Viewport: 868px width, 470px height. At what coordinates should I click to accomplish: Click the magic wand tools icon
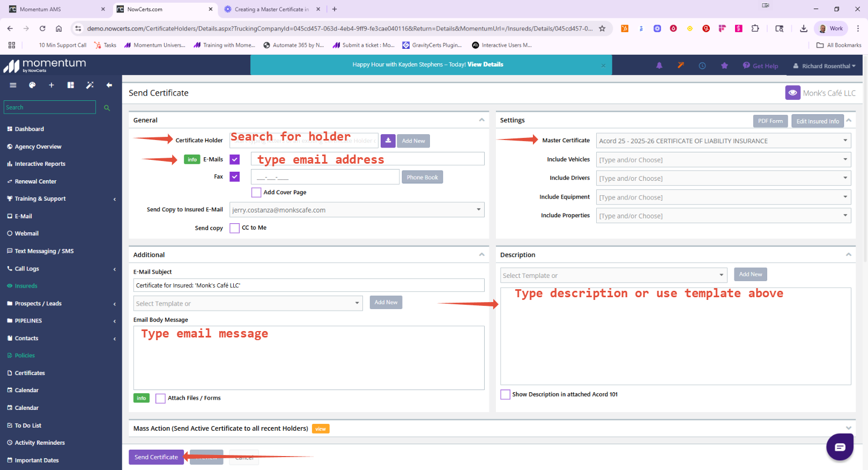coord(90,85)
